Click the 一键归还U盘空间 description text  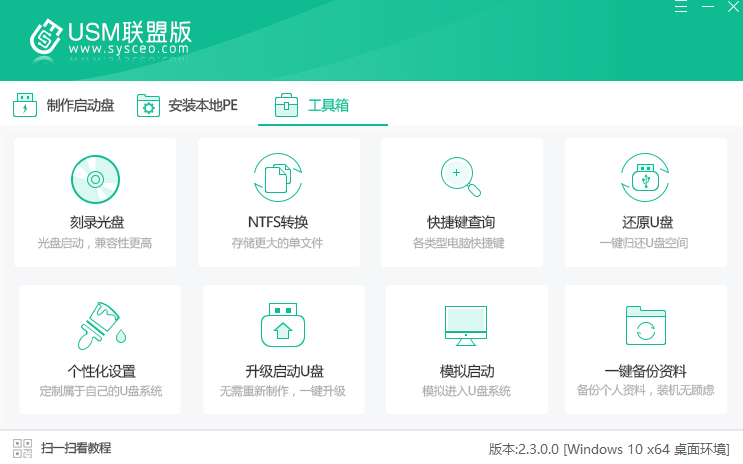click(x=645, y=243)
